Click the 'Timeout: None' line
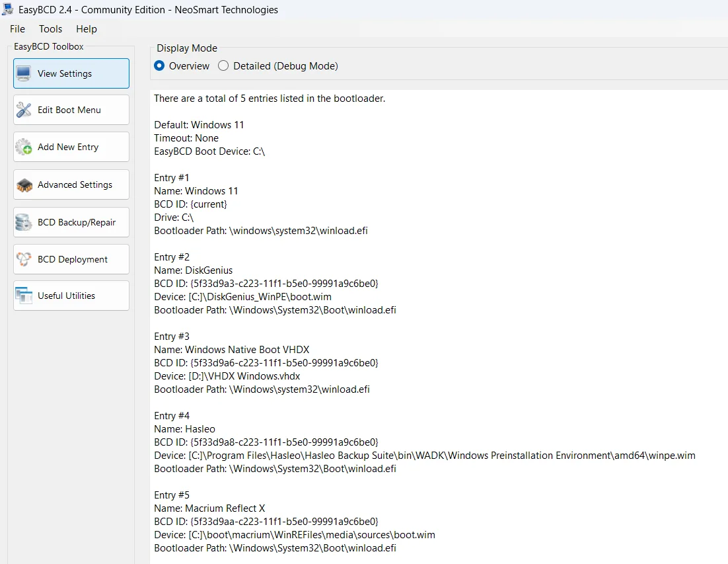The image size is (728, 564). click(x=186, y=138)
